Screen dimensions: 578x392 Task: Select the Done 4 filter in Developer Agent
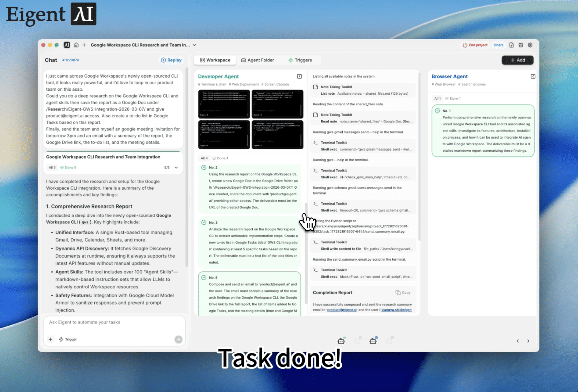(220, 158)
